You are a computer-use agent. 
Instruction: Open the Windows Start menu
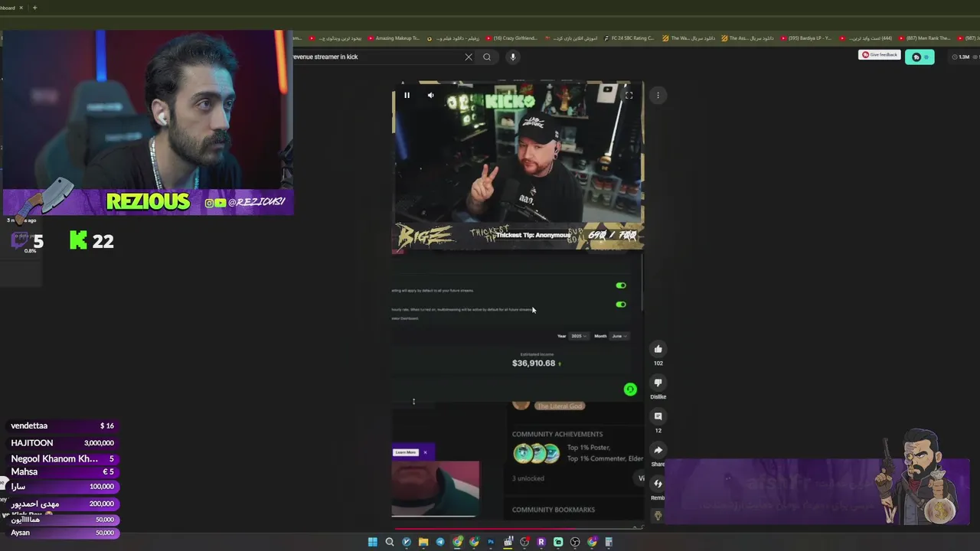tap(373, 542)
